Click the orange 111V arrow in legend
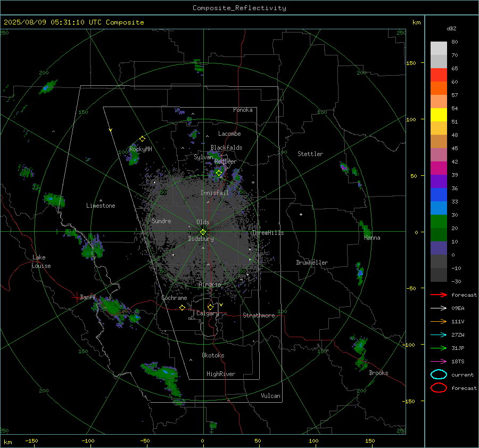 pos(439,321)
